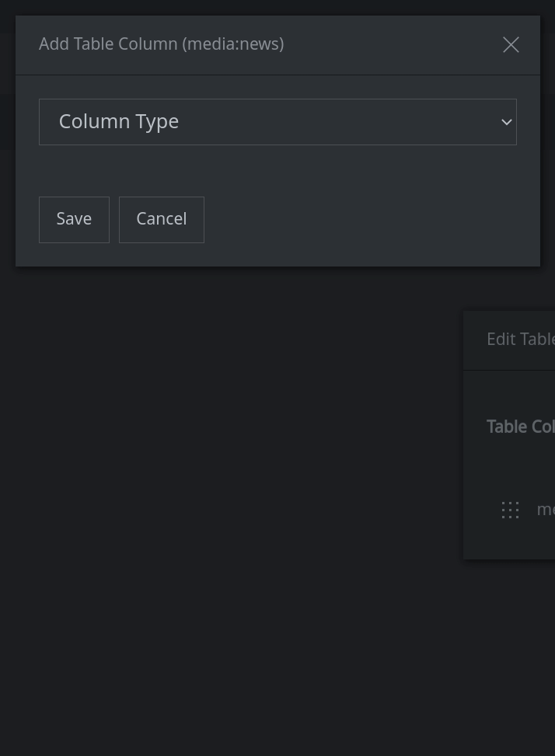Click the dark backdrop under the Edit Table panel
The image size is (555, 756).
point(509,653)
